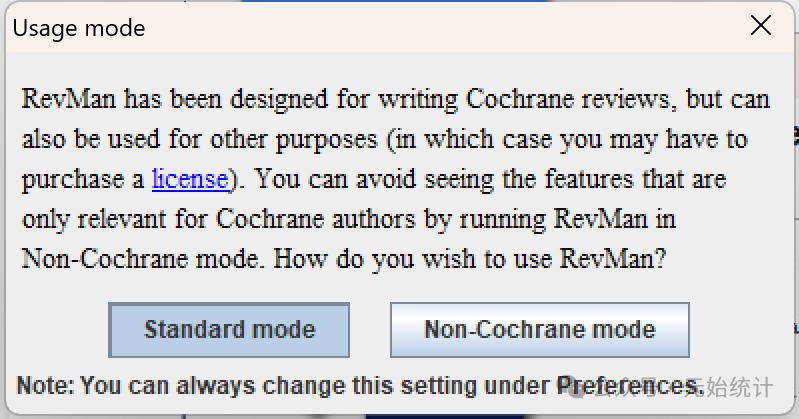This screenshot has height=419, width=799.
Task: Click the Chinese watermark text "统计"
Action: (x=751, y=386)
